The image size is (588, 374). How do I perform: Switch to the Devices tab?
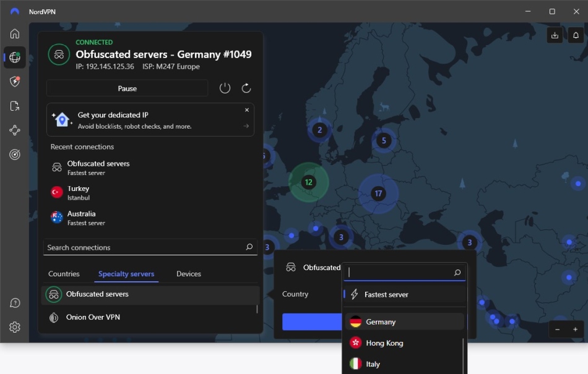[x=189, y=274]
